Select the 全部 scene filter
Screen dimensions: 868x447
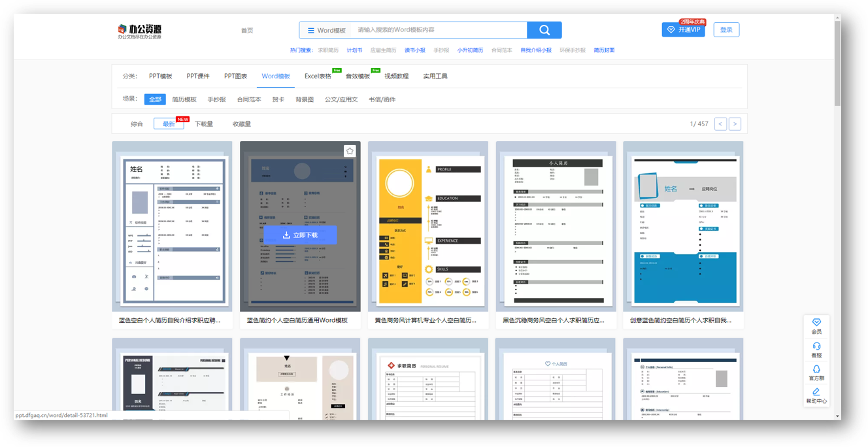(155, 99)
